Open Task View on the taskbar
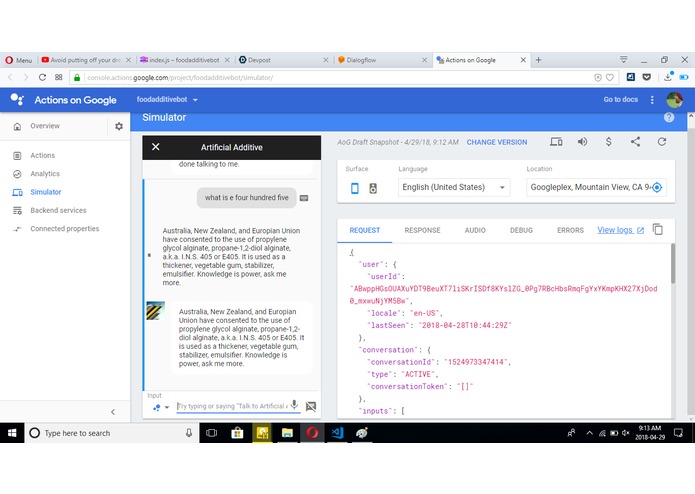 (x=211, y=433)
